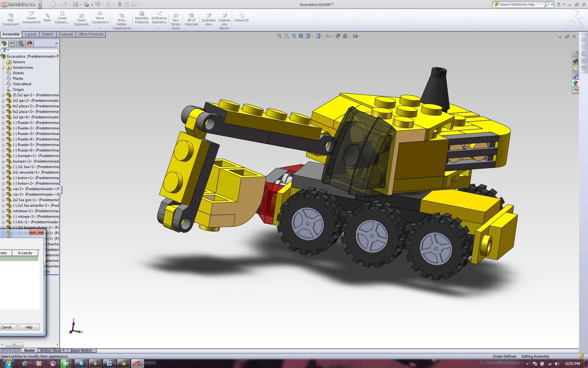Click the Cancel button in the dialog
Viewport: 588px width, 368px height.
pyautogui.click(x=8, y=327)
